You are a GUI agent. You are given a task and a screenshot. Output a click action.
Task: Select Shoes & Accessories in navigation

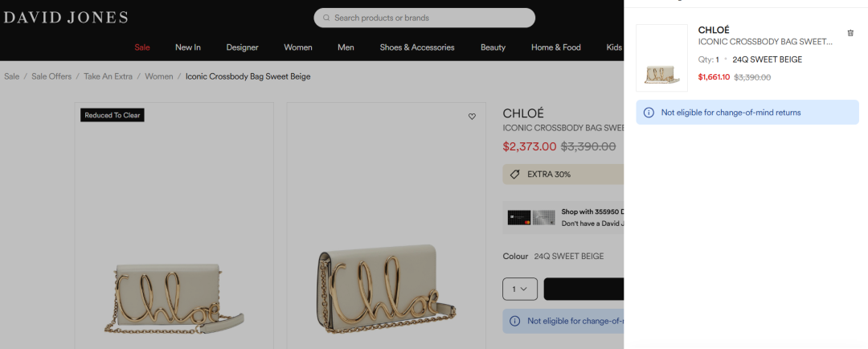coord(417,47)
